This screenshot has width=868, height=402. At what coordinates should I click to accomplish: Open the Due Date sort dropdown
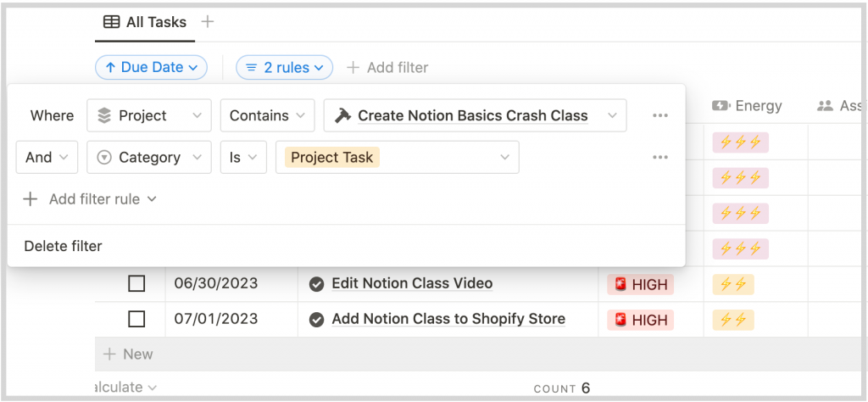point(151,68)
